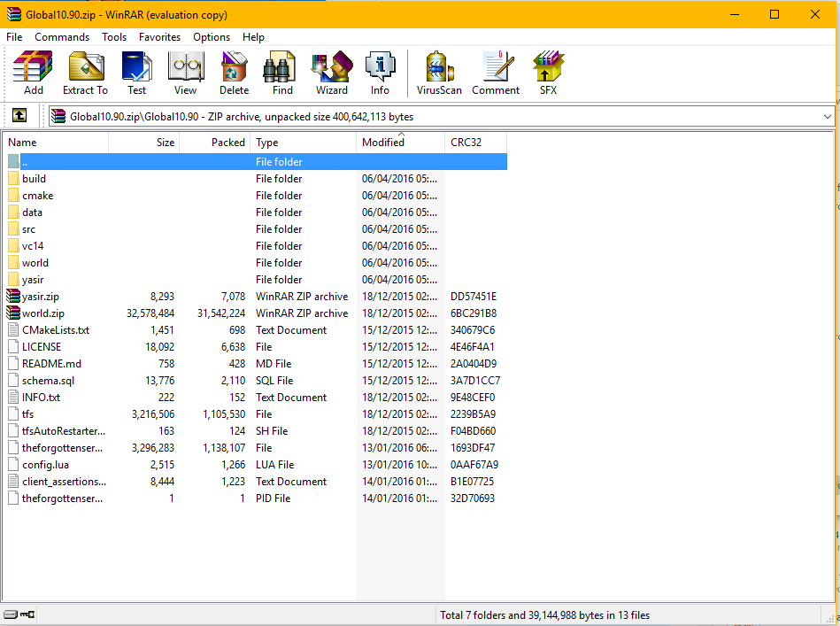The height and width of the screenshot is (626, 840).
Task: Select the client_assertions file name
Action: click(x=65, y=482)
